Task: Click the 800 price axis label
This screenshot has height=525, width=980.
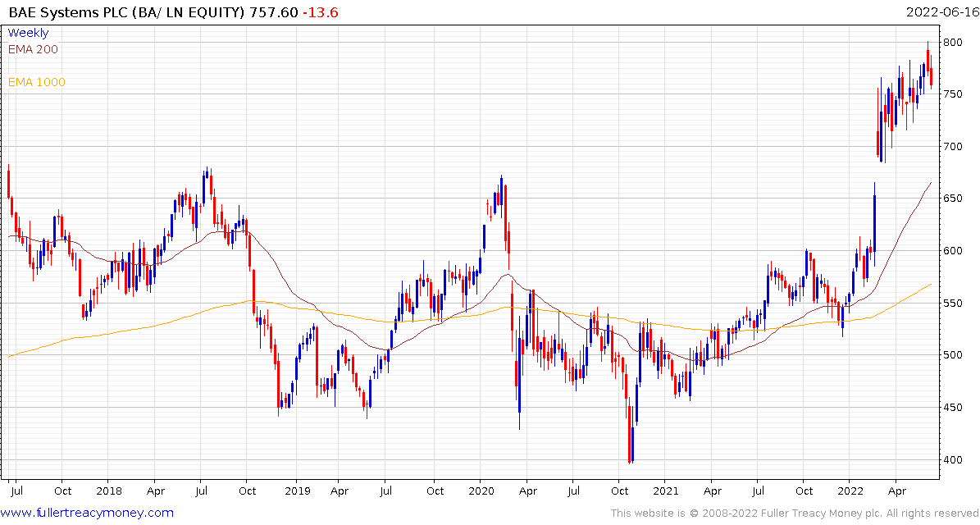Action: coord(954,43)
